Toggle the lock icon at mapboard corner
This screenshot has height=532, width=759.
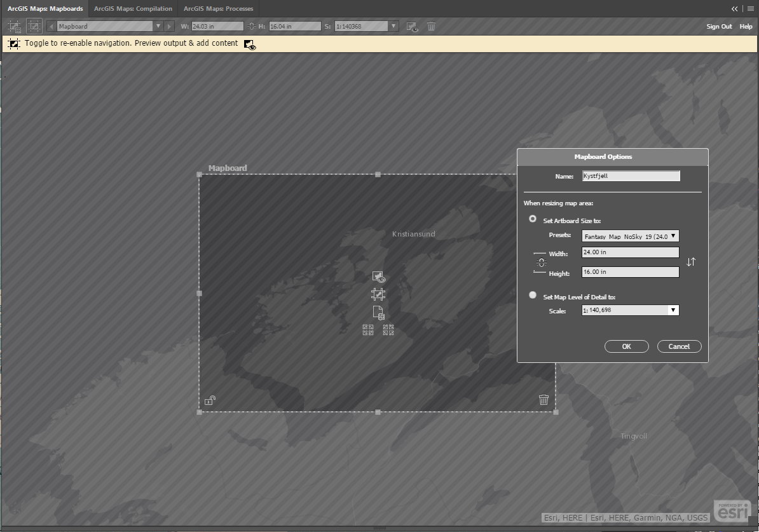(210, 400)
